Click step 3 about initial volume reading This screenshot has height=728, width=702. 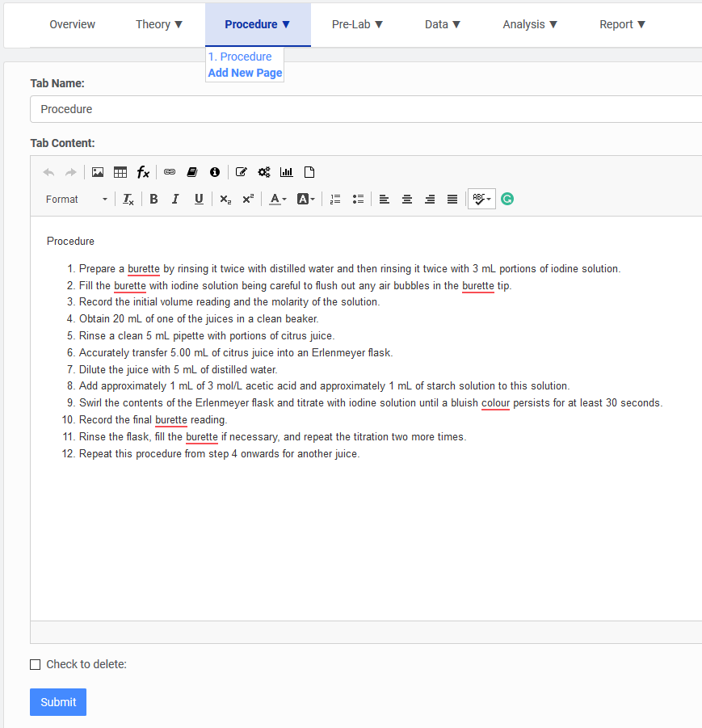tap(229, 302)
